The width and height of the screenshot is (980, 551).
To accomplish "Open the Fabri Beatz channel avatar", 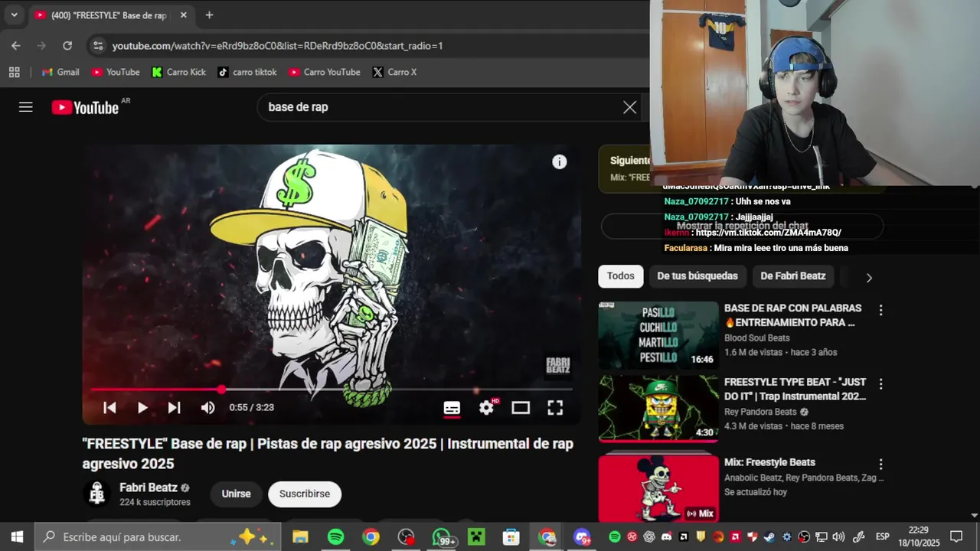I will [96, 494].
